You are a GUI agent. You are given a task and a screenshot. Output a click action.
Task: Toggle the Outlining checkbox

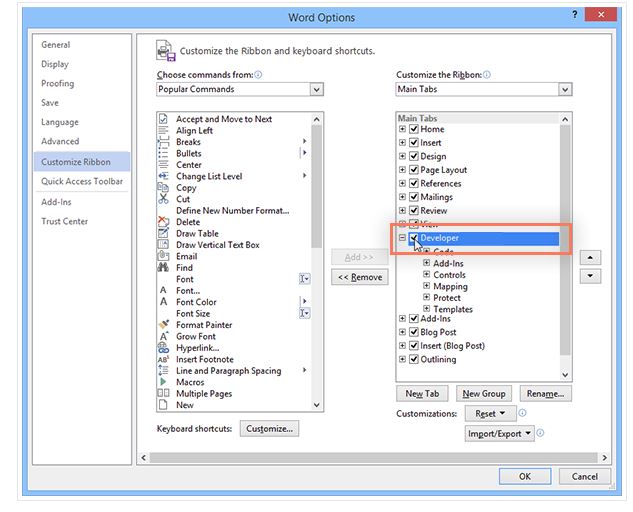(414, 359)
